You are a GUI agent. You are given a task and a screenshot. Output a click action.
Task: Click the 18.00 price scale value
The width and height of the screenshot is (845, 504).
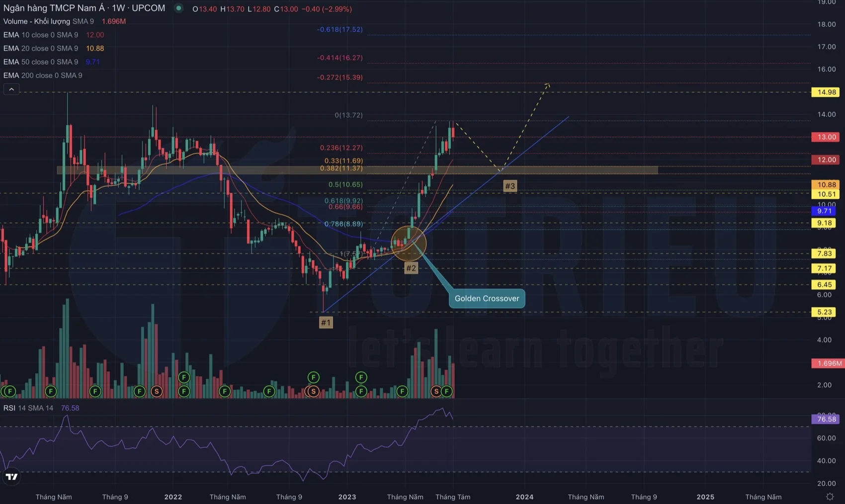[x=827, y=24]
